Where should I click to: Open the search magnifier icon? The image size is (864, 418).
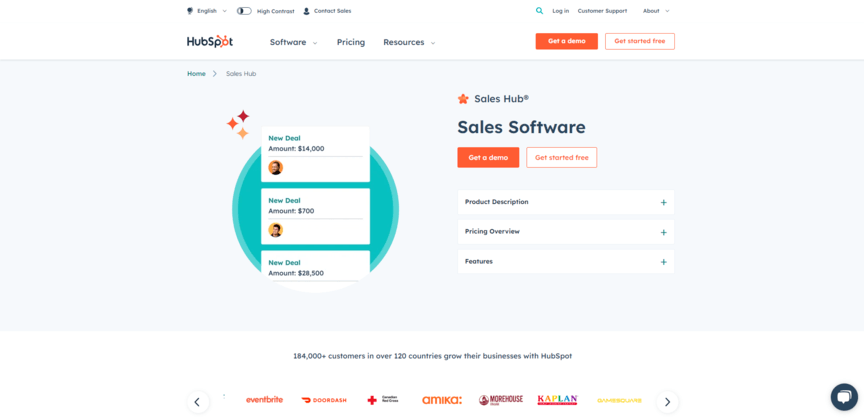[x=539, y=11]
